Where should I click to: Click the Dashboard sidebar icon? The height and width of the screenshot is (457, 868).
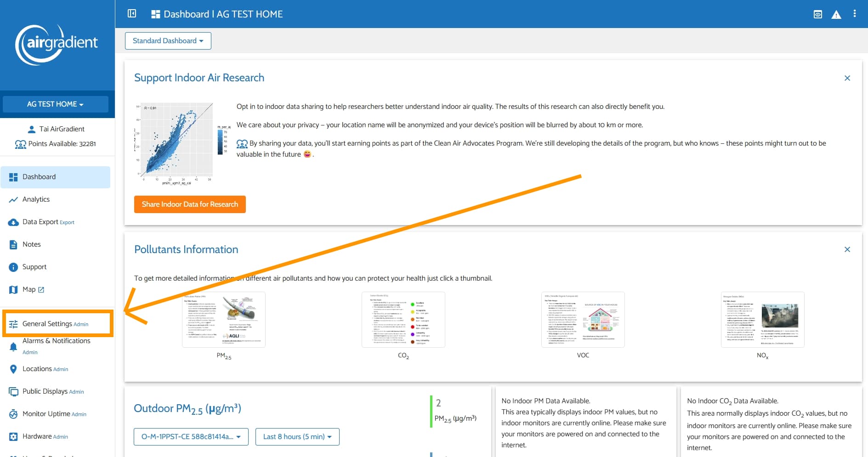click(x=13, y=177)
